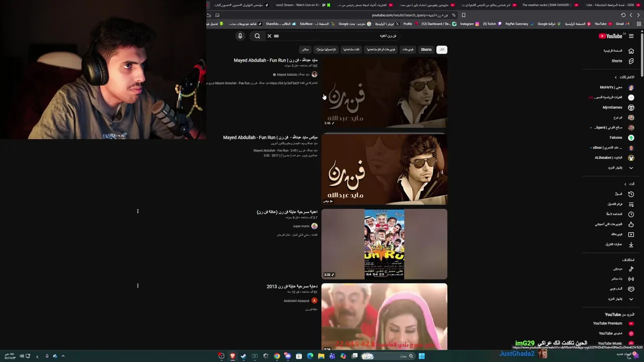Open the PayPal Summary bookmark
This screenshot has width=644, height=362.
point(519,24)
